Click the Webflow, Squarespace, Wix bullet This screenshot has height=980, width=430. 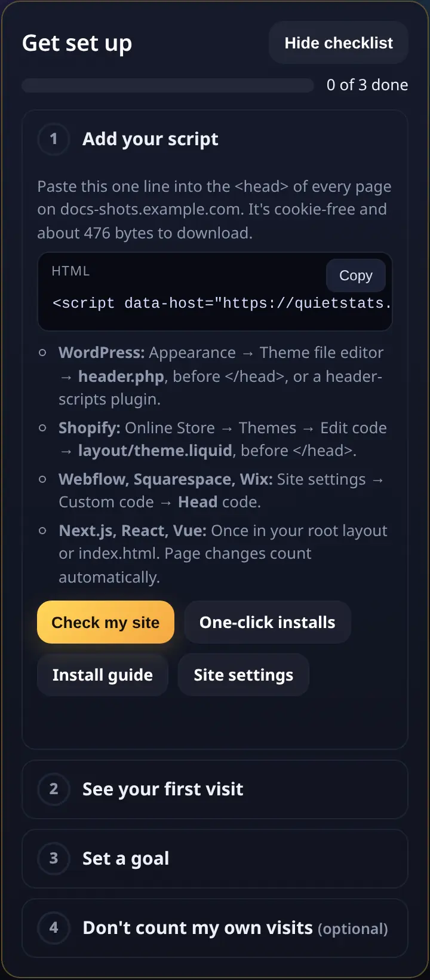[x=221, y=491]
